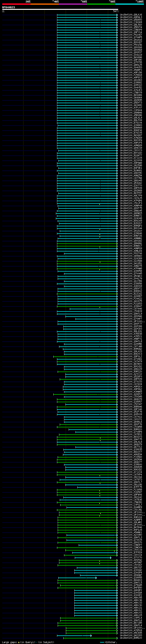Select label UniRef100_Q9XF77
Viewport: 146px width, 644px height.
131,324
